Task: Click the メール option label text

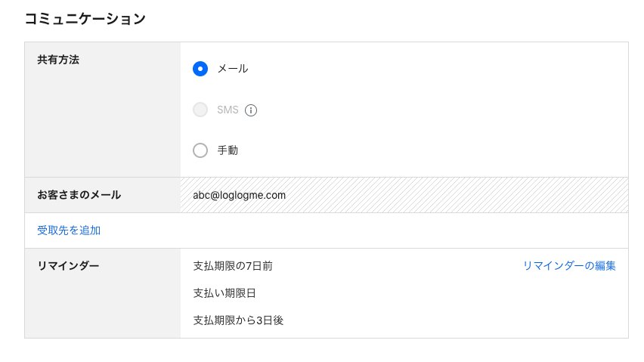Action: tap(233, 69)
